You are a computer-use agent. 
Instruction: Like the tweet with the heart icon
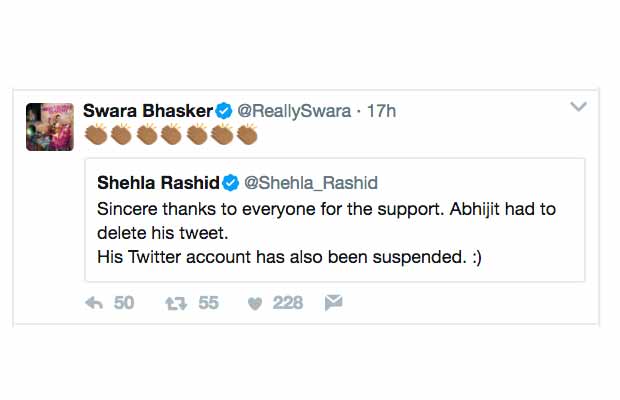(x=255, y=303)
